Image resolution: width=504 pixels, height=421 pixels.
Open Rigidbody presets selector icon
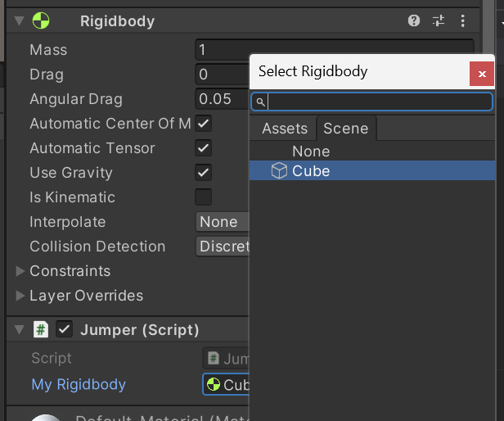tap(439, 20)
